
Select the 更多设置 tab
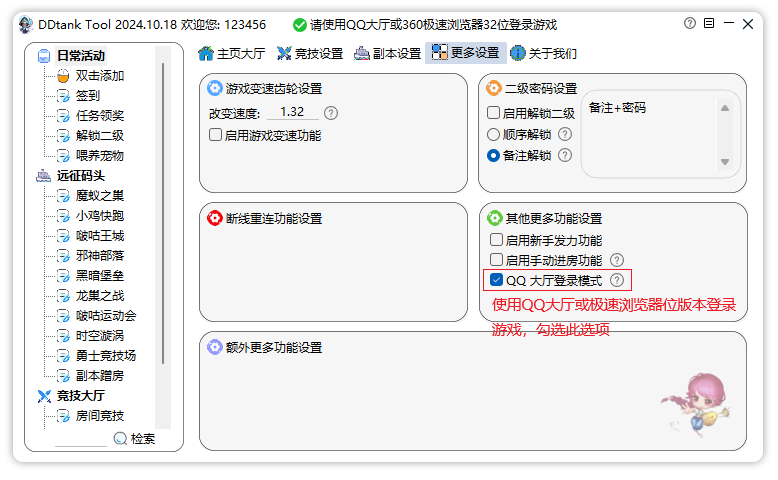click(x=465, y=53)
